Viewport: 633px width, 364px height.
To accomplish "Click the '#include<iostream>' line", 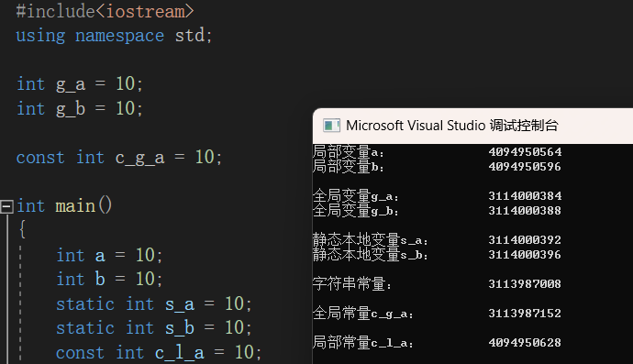I will pyautogui.click(x=105, y=11).
